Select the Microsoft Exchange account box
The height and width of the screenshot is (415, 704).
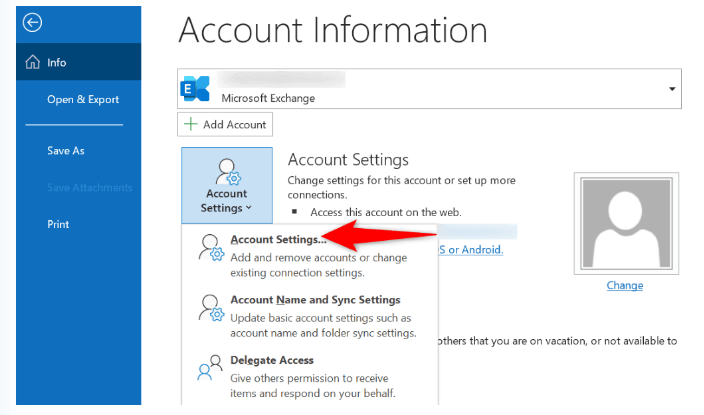click(x=429, y=88)
